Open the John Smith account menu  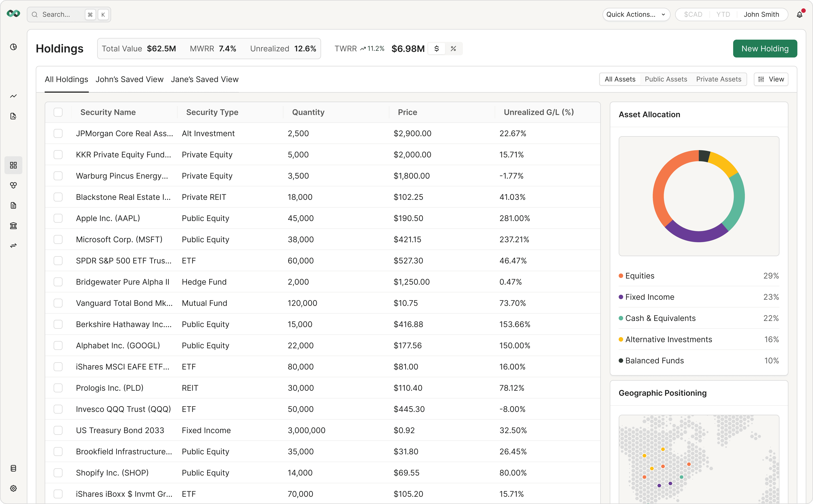pyautogui.click(x=761, y=15)
